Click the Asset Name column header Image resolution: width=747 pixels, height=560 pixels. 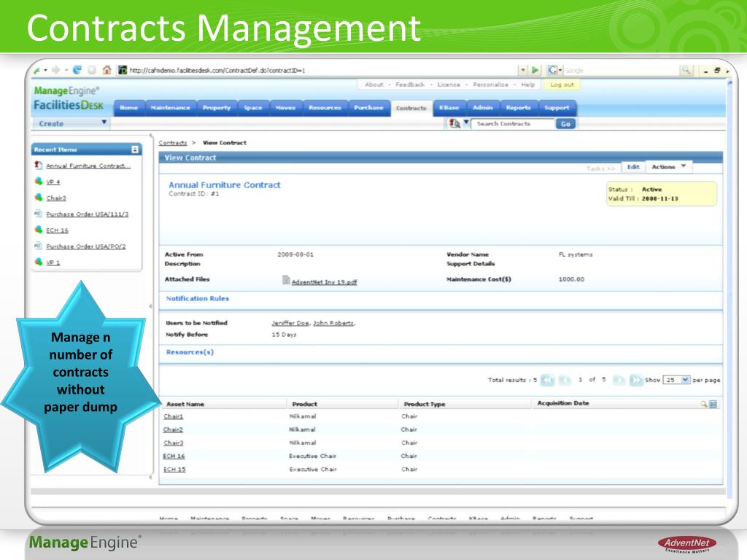pos(185,404)
